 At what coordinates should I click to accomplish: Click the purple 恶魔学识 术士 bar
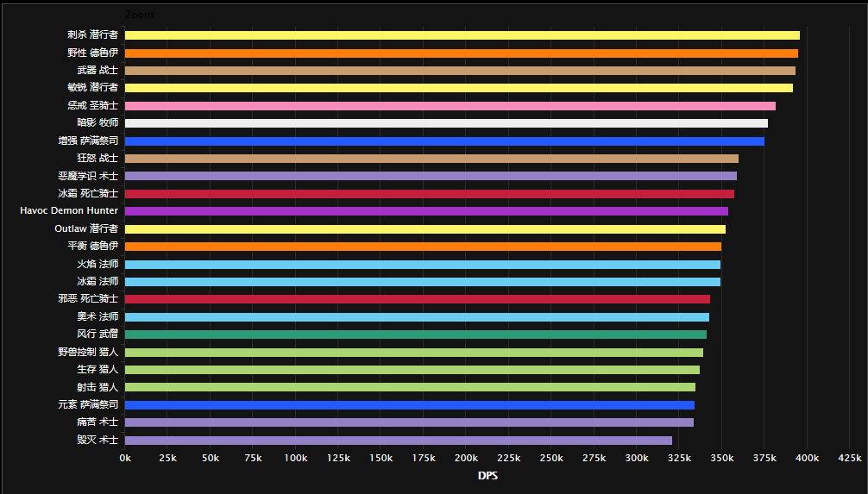(431, 176)
